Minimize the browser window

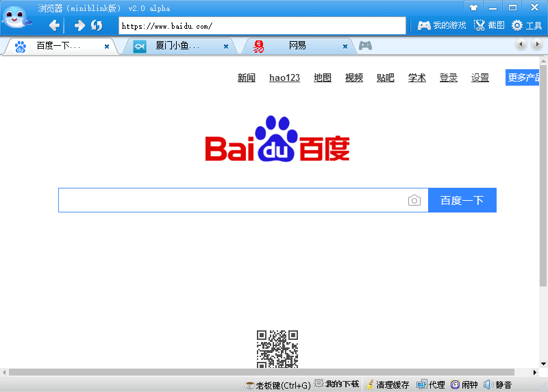(493, 8)
